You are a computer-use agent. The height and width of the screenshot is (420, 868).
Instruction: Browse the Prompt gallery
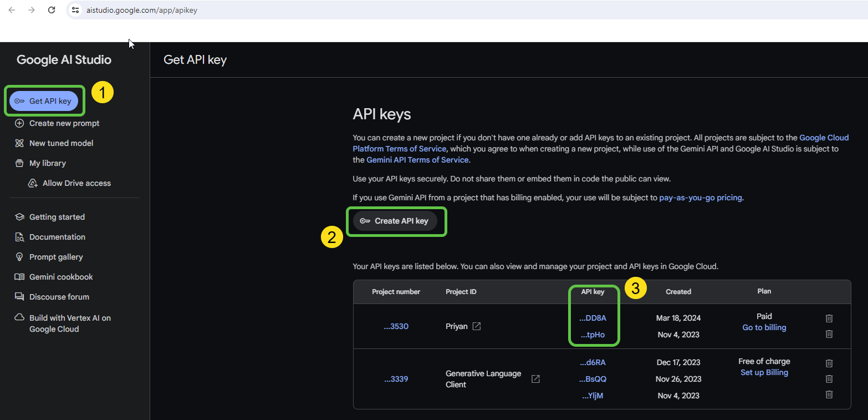[55, 257]
